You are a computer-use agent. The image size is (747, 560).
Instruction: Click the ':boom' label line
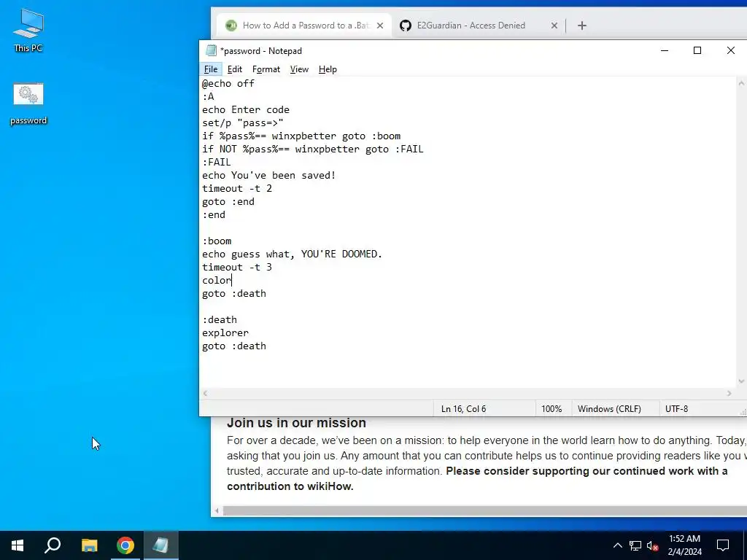[217, 241]
